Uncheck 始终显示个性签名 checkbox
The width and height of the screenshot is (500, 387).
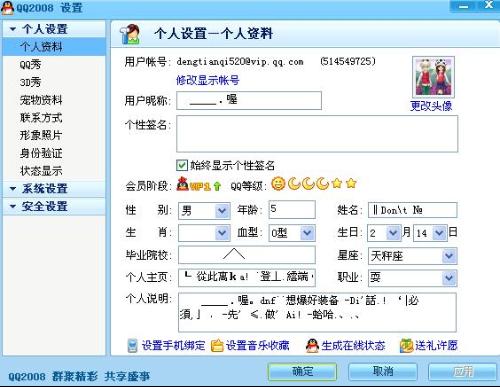point(182,165)
